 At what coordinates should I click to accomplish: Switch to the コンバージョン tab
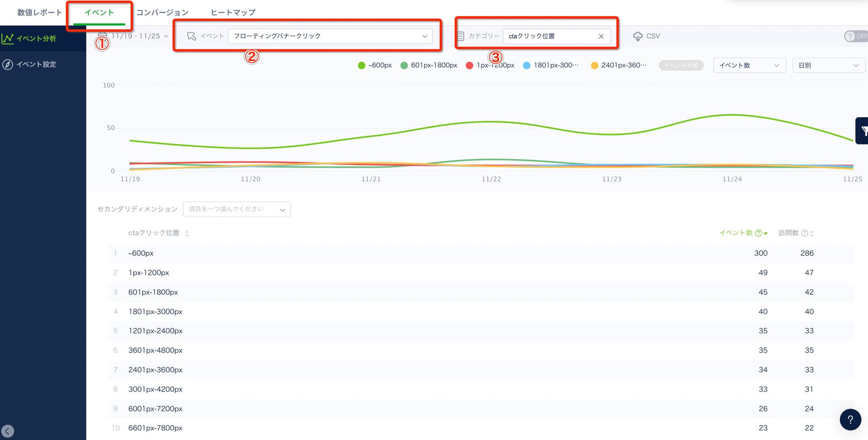point(162,13)
